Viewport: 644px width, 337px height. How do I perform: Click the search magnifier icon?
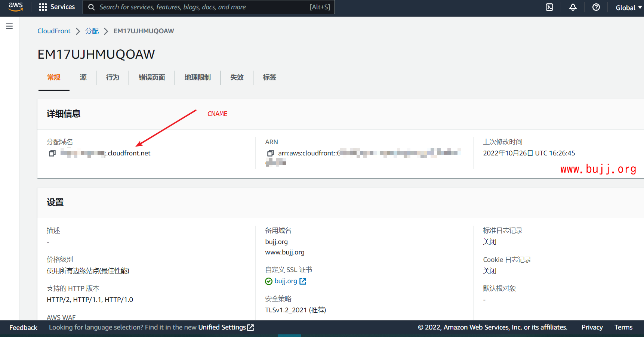(x=91, y=7)
